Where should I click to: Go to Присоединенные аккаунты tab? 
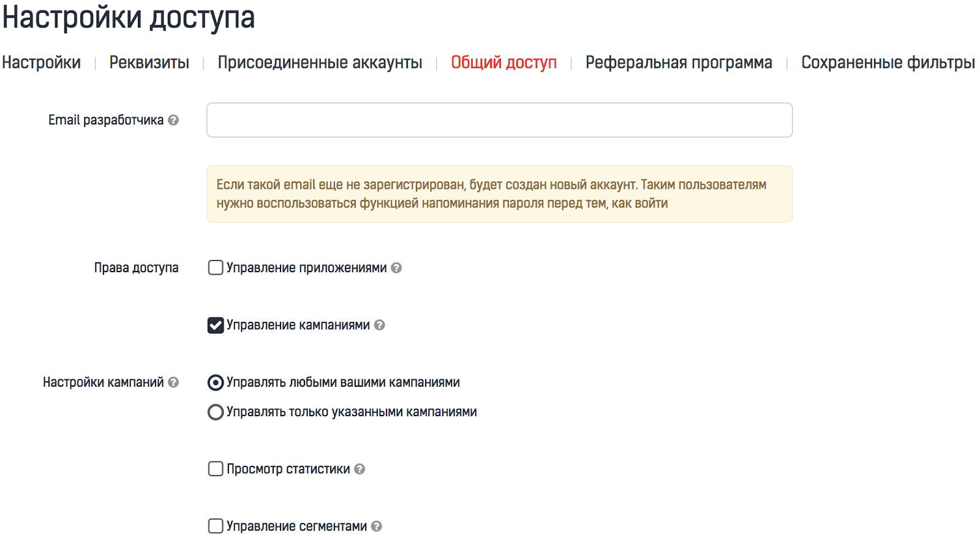pos(320,63)
